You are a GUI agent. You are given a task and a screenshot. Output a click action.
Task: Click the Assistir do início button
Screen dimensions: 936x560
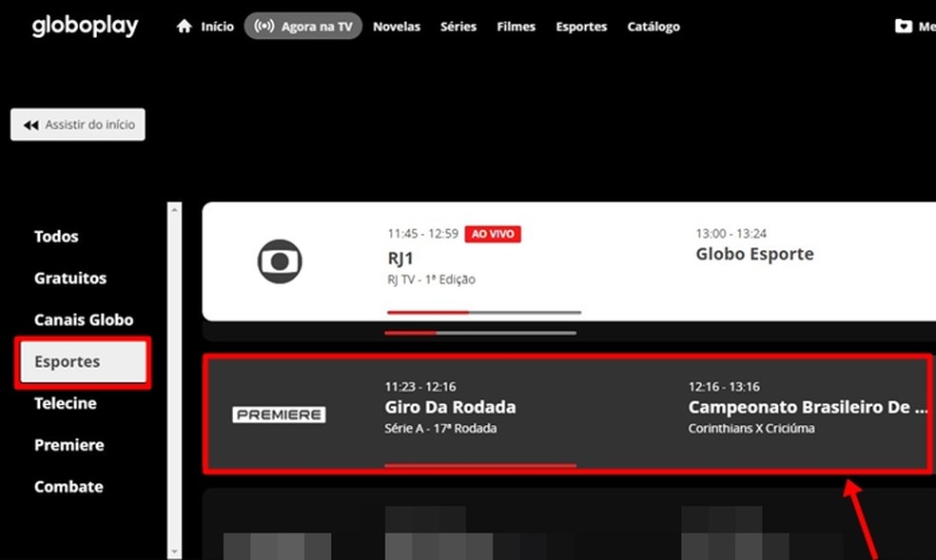[x=77, y=125]
